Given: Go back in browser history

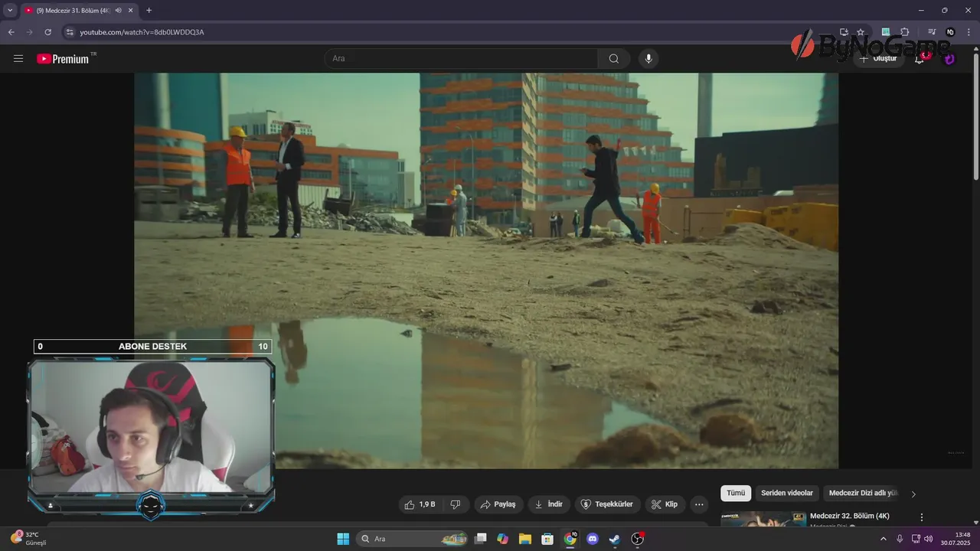Looking at the screenshot, I should click(x=11, y=32).
